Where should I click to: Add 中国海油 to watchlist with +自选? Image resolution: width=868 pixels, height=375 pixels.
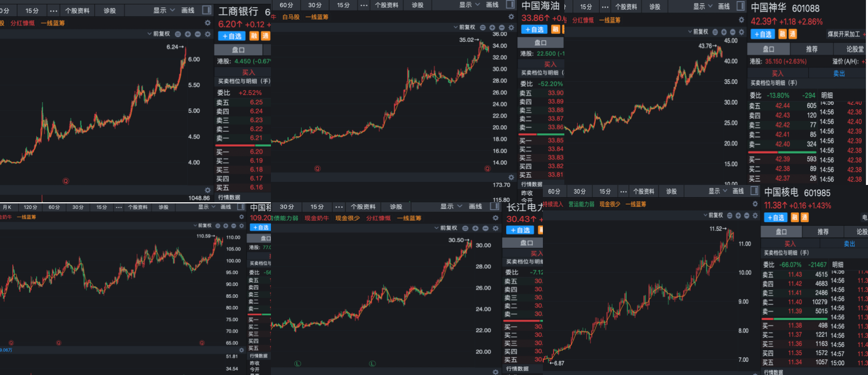(534, 30)
